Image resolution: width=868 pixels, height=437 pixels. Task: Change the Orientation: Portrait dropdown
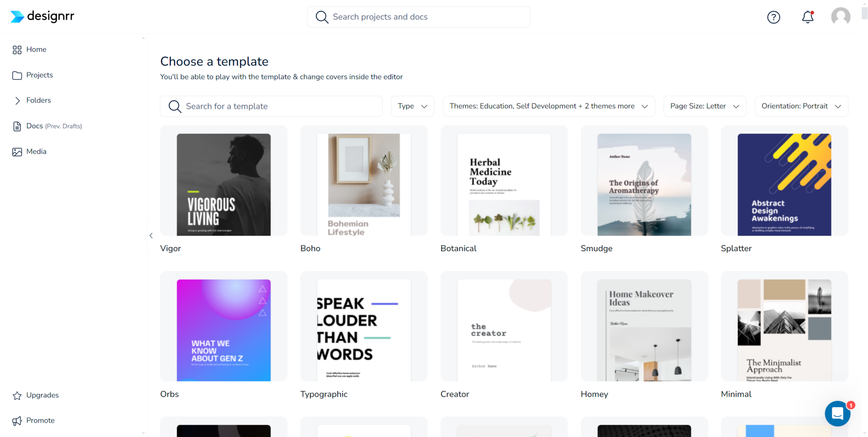(801, 106)
